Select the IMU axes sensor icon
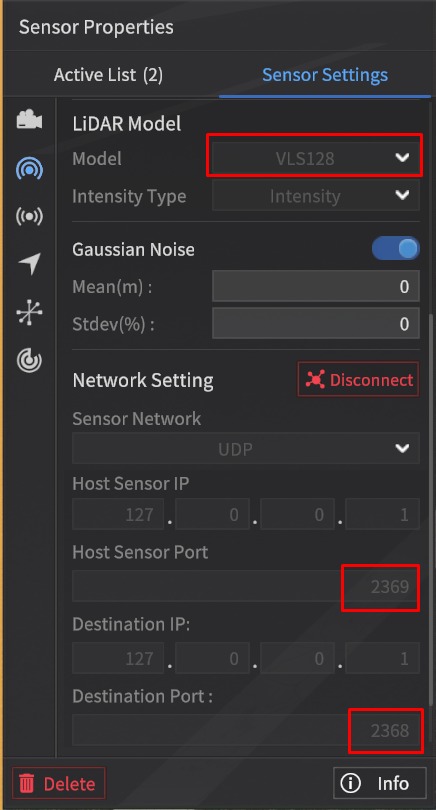Screen dimensions: 436x810 pos(29,313)
